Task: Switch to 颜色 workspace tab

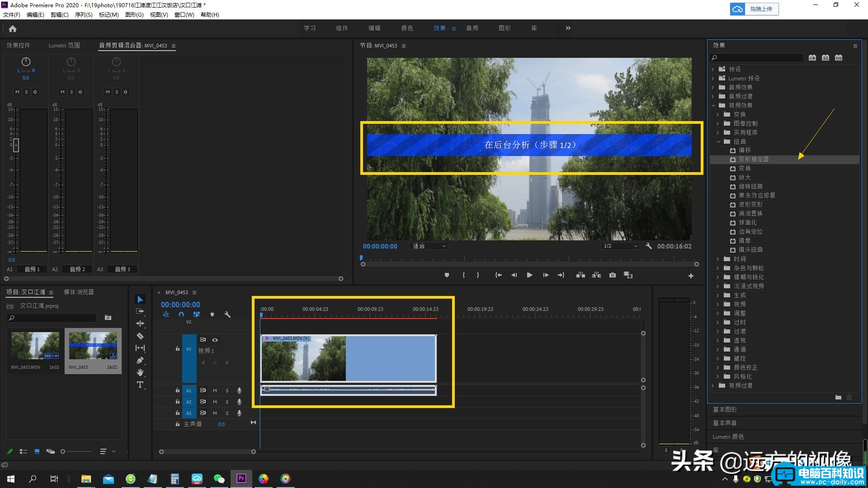Action: point(407,28)
